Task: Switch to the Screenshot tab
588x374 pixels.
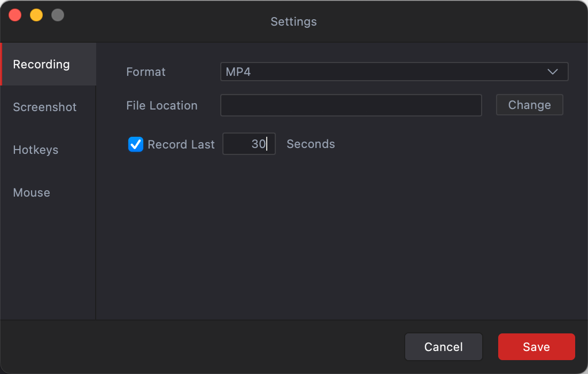Action: [x=45, y=107]
